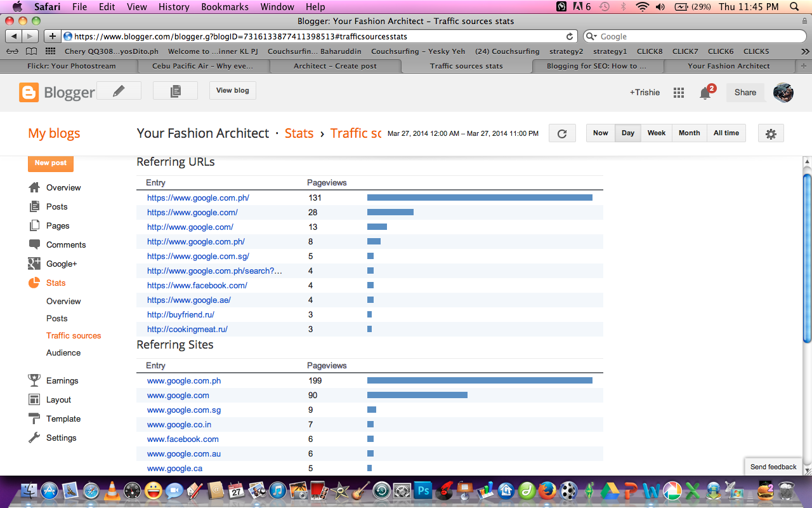Open Finder from the Dock
Viewport: 812px width, 508px height.
(x=29, y=490)
